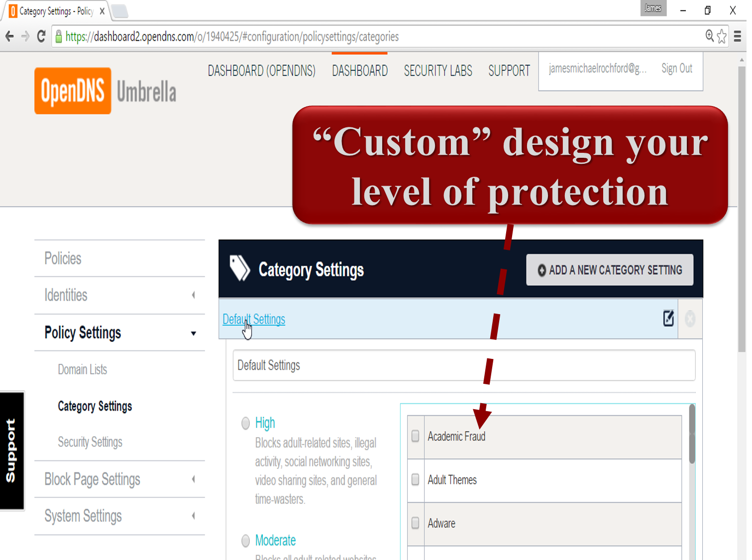
Task: Click Sign Out link
Action: (x=677, y=68)
